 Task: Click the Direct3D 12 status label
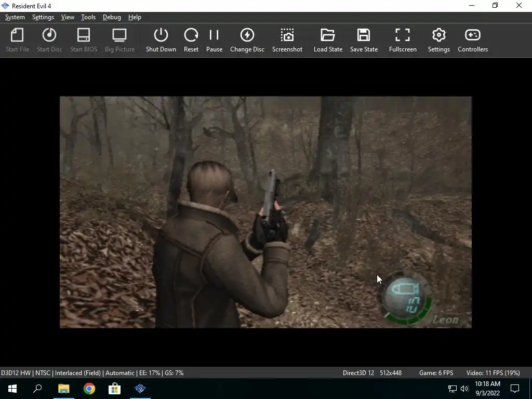(x=358, y=373)
